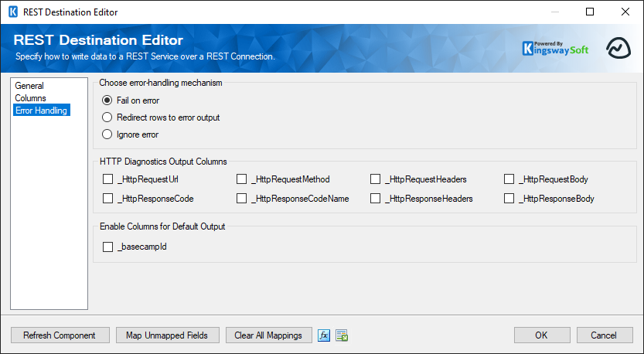Maximize the REST Destination Editor window

pos(590,12)
